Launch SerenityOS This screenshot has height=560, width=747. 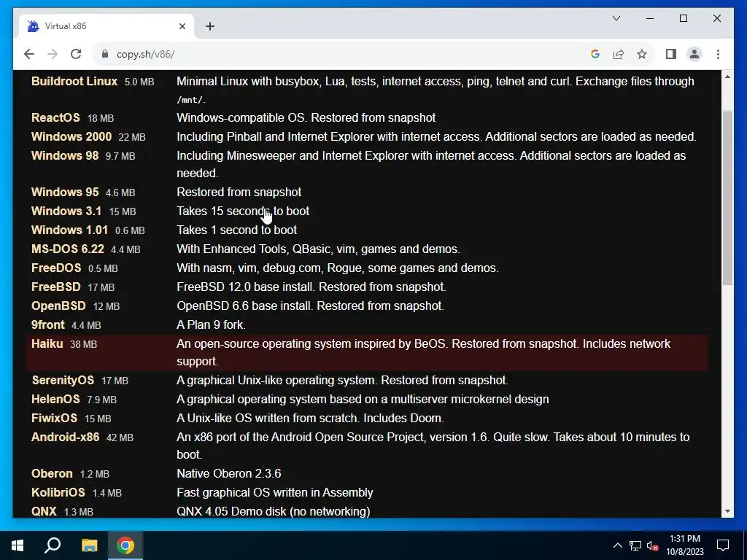63,381
